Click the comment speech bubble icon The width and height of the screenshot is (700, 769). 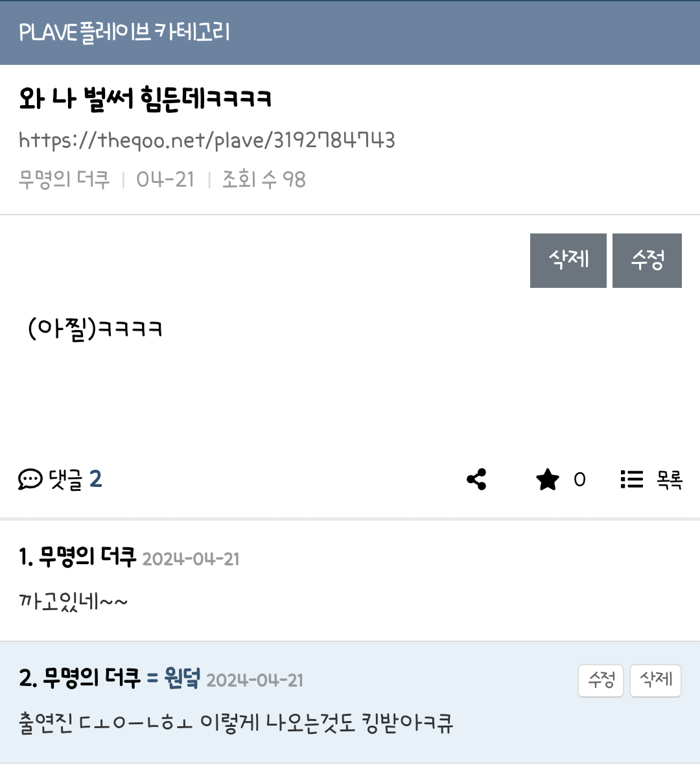point(30,479)
